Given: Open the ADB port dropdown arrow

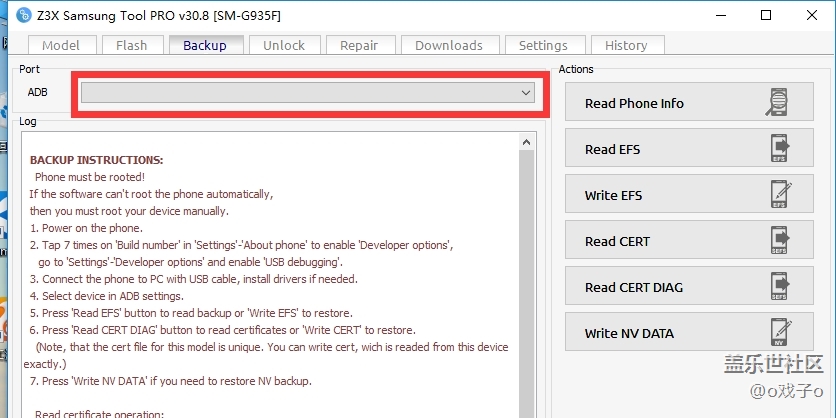Looking at the screenshot, I should pos(526,92).
